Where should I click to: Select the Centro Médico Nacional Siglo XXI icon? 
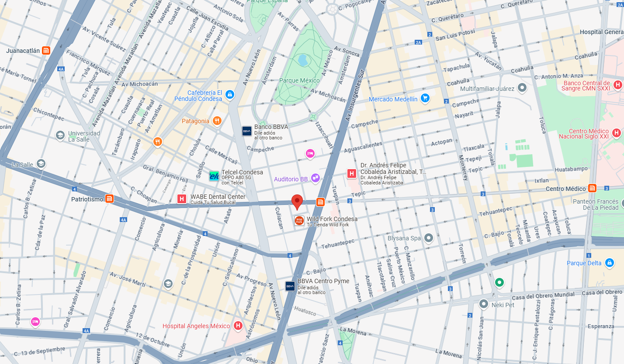point(617,132)
